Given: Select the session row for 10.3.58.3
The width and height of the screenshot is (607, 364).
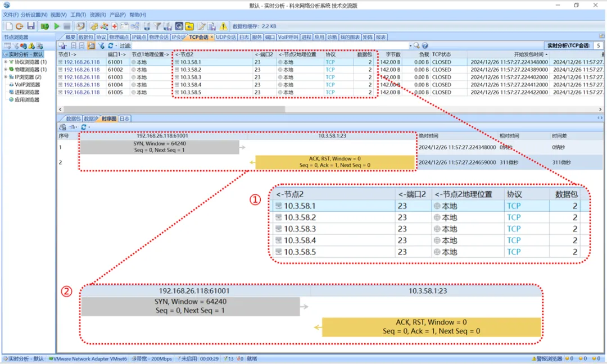Looking at the screenshot, I should 191,77.
